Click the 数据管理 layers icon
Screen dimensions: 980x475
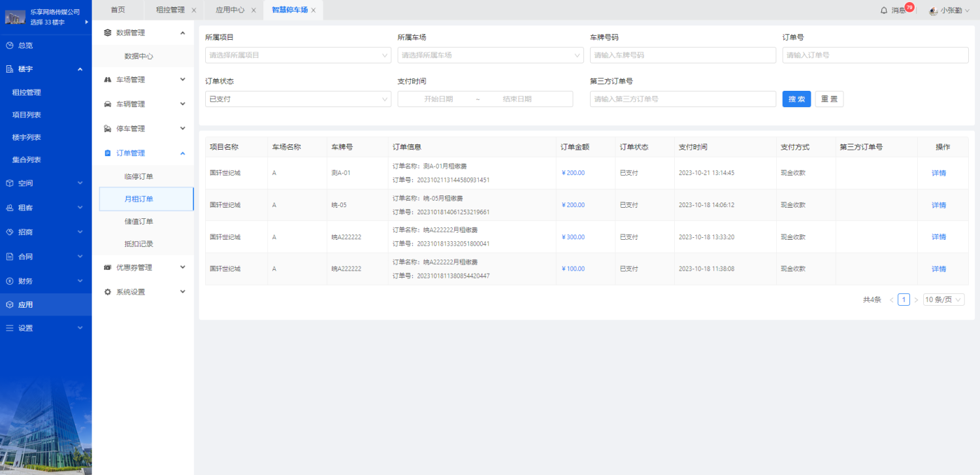tap(108, 33)
